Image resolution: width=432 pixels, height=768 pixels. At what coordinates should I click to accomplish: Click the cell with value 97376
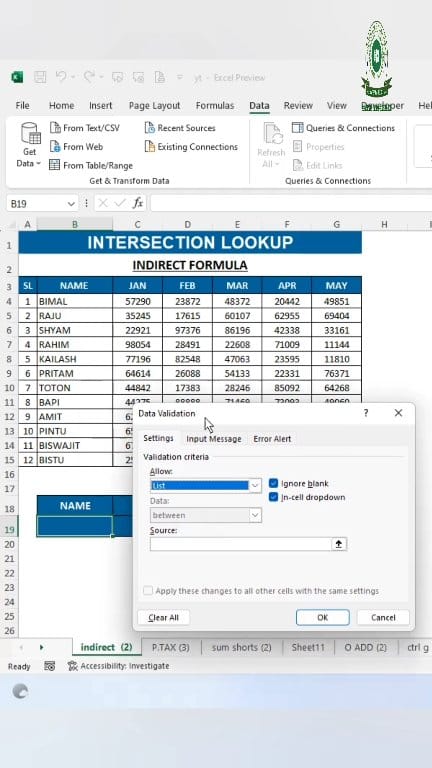pyautogui.click(x=188, y=330)
